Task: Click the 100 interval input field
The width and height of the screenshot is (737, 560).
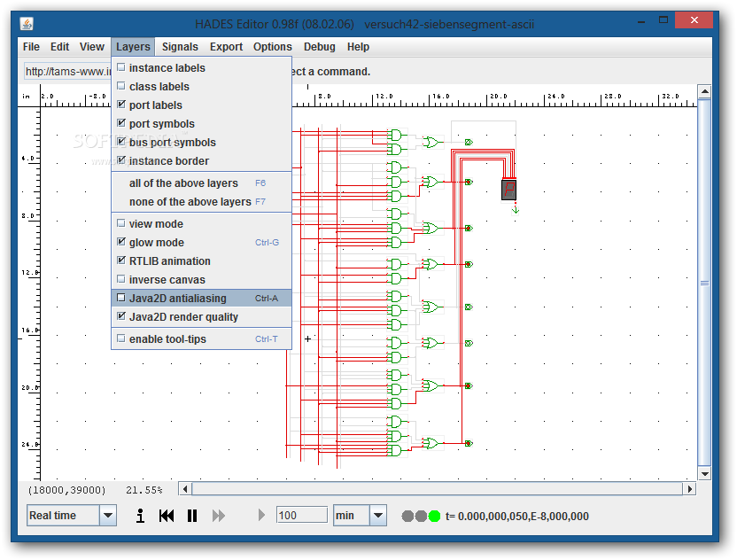Action: pyautogui.click(x=302, y=516)
